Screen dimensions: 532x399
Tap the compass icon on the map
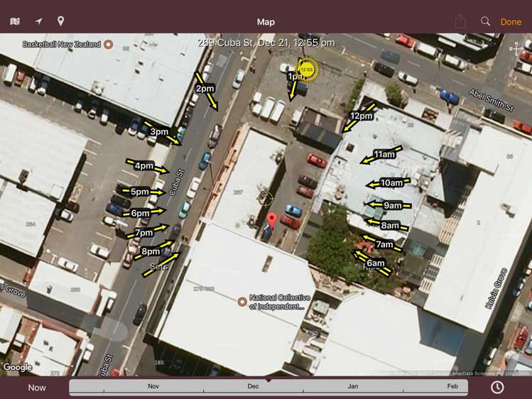click(516, 48)
